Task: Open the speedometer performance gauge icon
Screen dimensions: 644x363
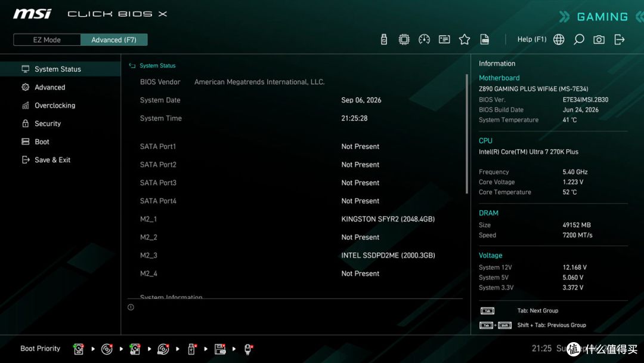Action: pyautogui.click(x=424, y=39)
